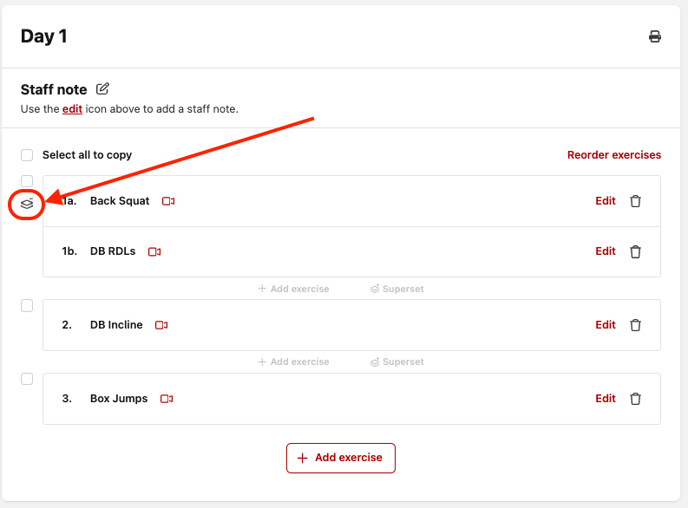Viewport: 688px width, 508px height.
Task: Open the DB RDLs video icon
Action: tap(155, 252)
